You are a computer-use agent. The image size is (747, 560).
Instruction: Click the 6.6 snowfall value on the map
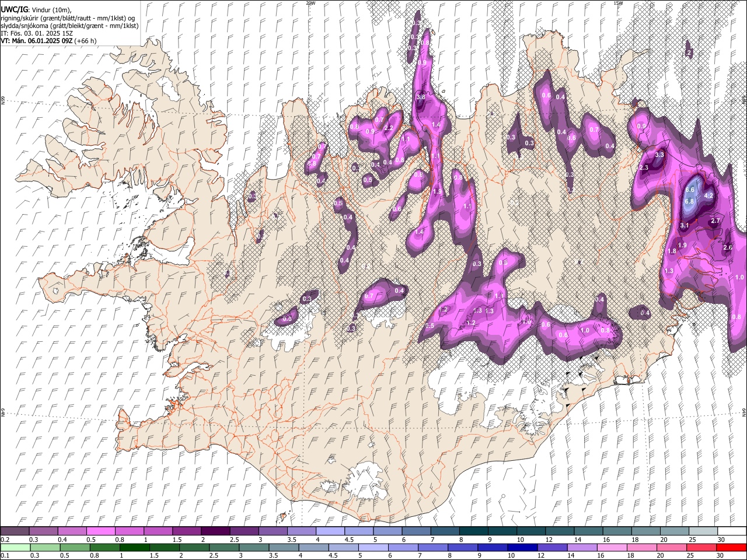[x=690, y=190]
